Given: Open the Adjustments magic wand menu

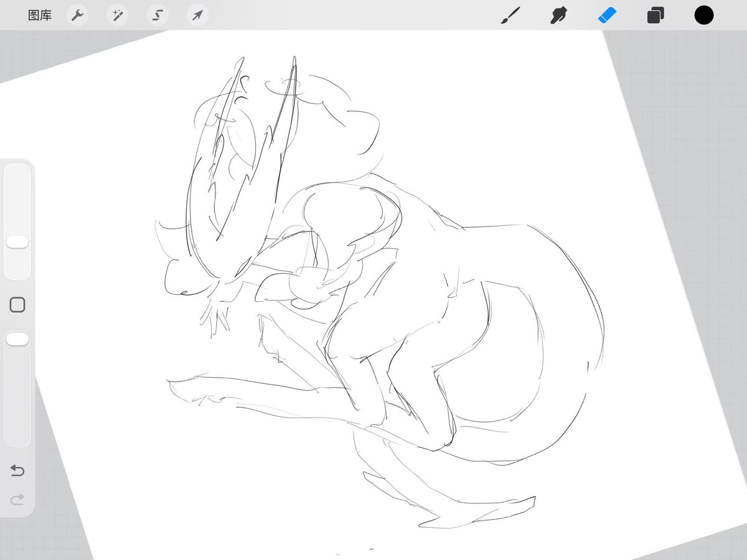Looking at the screenshot, I should click(x=117, y=16).
